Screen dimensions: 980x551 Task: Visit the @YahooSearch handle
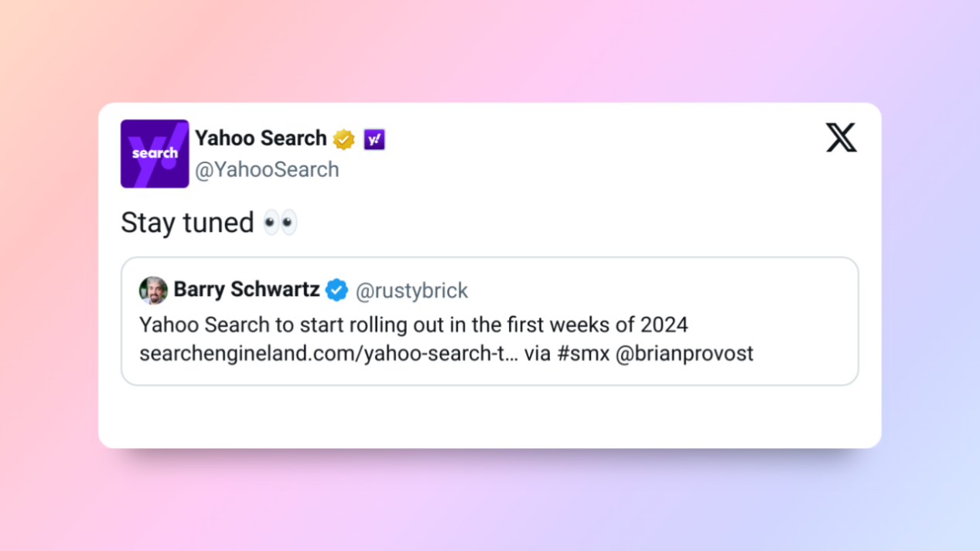267,170
